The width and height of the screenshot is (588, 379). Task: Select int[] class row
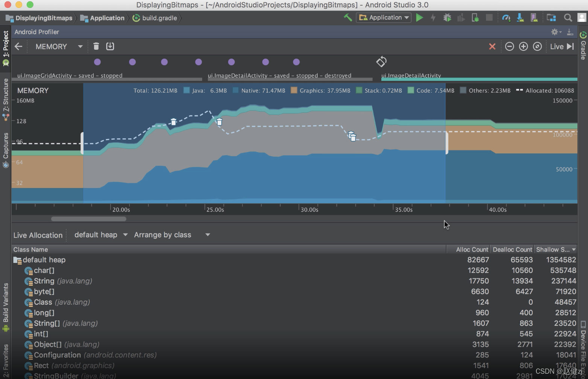pos(294,334)
